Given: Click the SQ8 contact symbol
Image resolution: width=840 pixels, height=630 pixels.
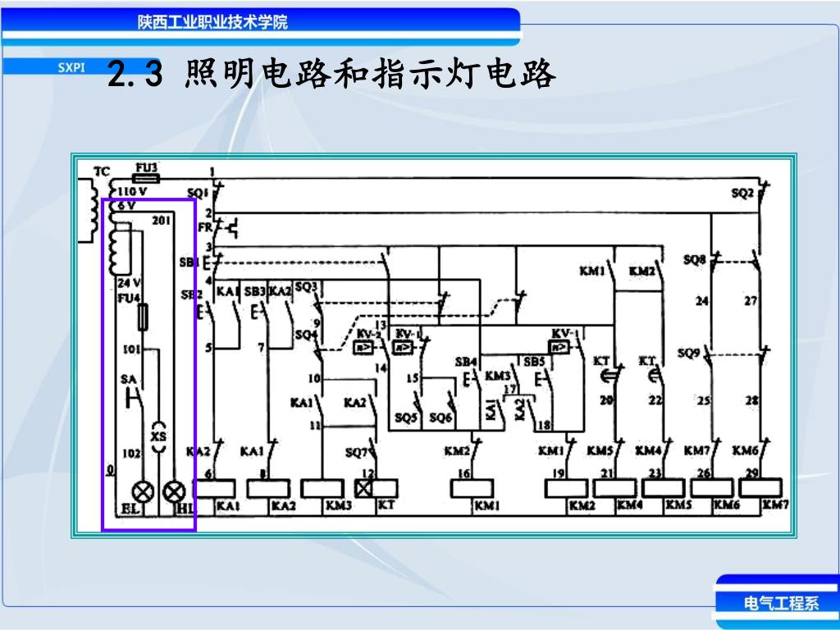Looking at the screenshot, I should click(x=714, y=262).
